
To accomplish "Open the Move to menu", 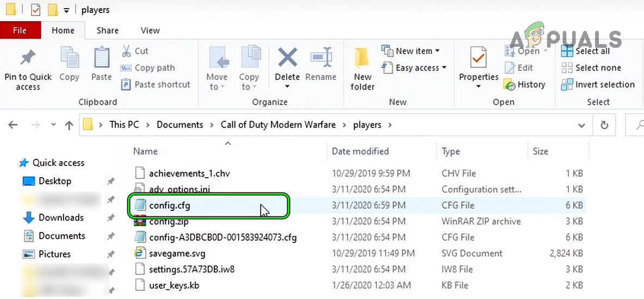I will (x=217, y=68).
